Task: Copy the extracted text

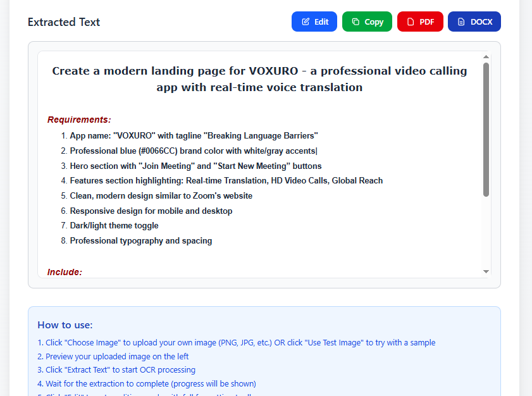Action: pyautogui.click(x=367, y=22)
